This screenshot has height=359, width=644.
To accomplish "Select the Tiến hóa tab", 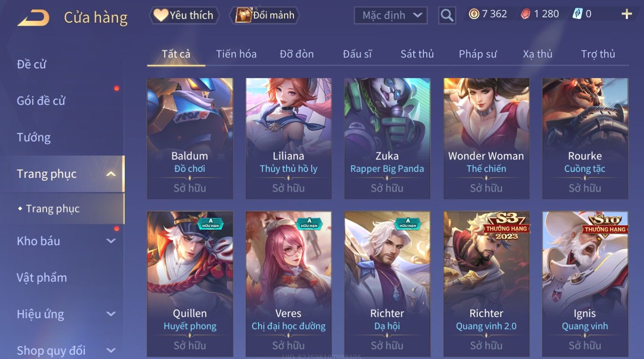I will (236, 54).
